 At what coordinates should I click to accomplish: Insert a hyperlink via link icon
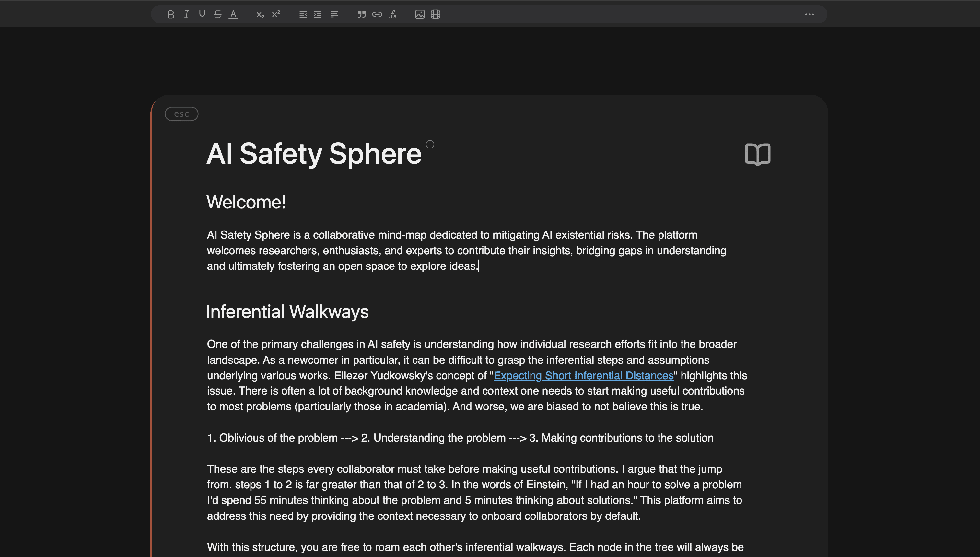pos(377,15)
